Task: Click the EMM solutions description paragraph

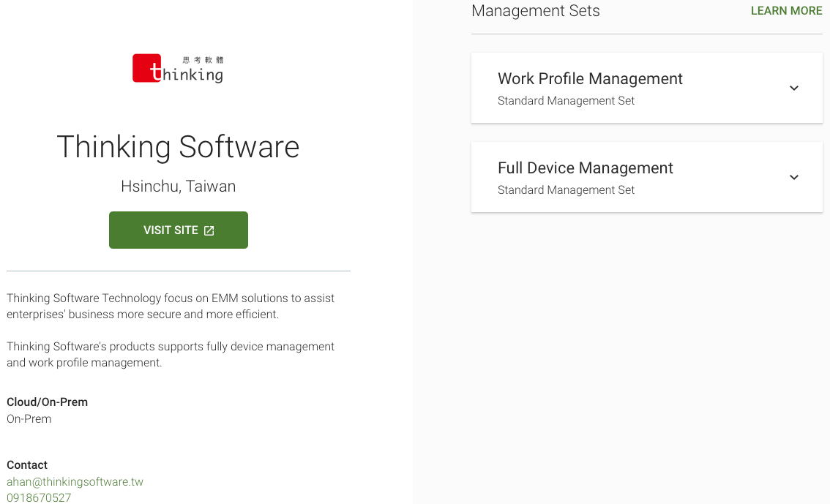Action: point(171,306)
